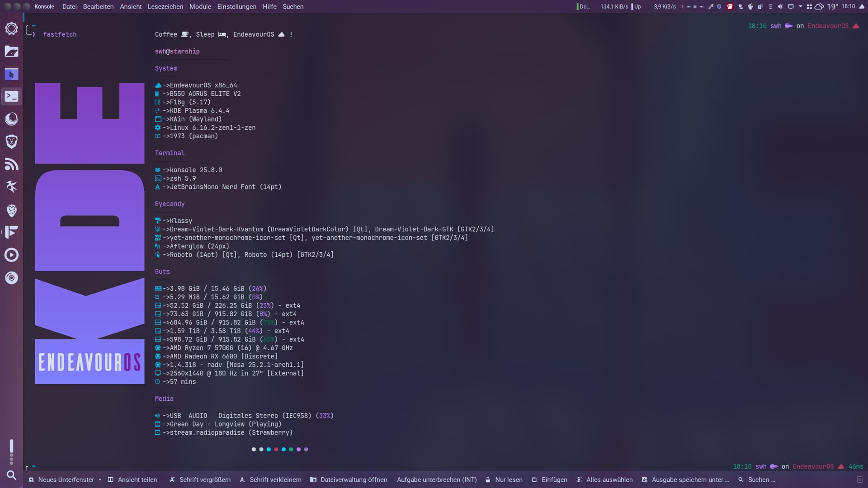The width and height of the screenshot is (868, 488).
Task: Open the Bearbeiten menu
Action: click(98, 7)
